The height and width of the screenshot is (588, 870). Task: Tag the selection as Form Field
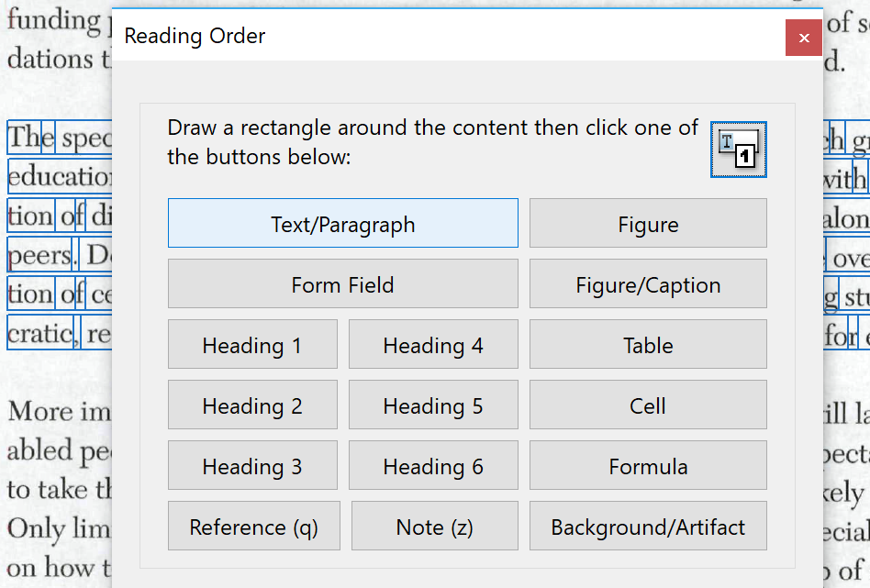click(342, 283)
